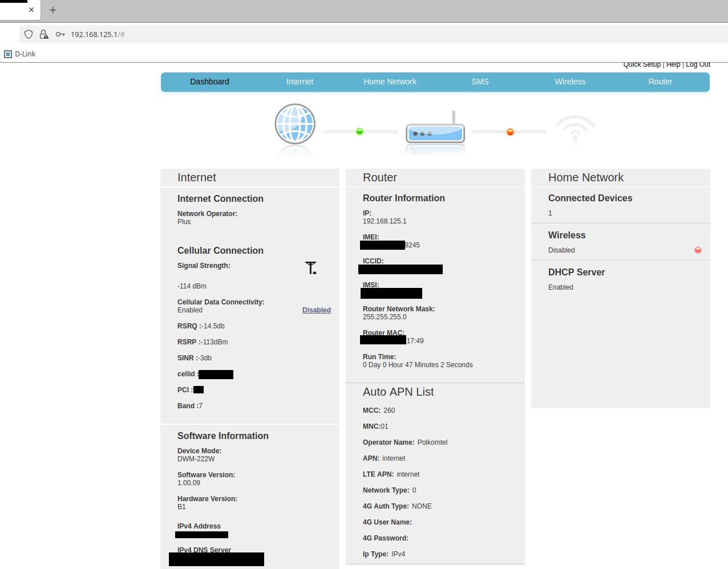
Task: Click the orange wireless link status dot
Action: (510, 132)
